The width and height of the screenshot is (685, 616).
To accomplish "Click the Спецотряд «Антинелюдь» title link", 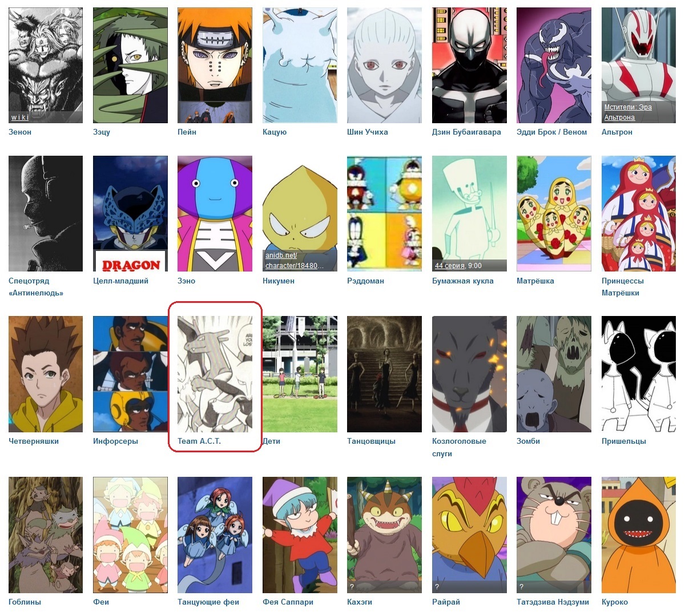I will coord(36,287).
